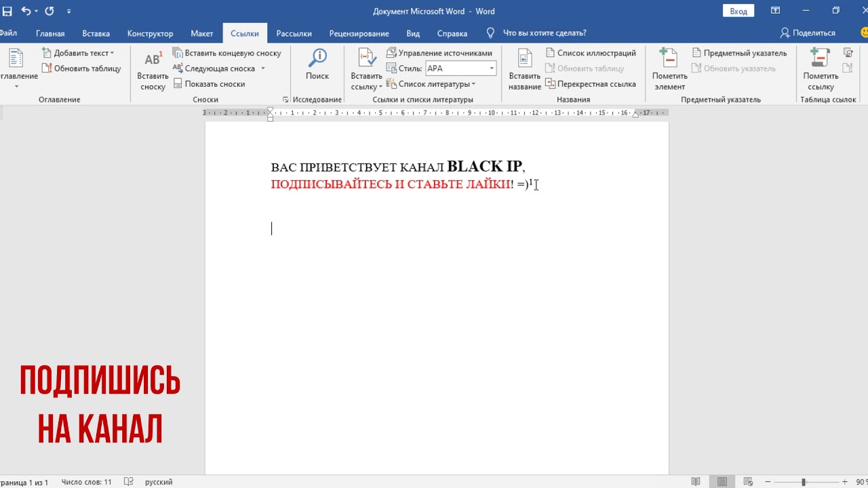Open the Конструктор tab
The image size is (868, 488).
[150, 33]
